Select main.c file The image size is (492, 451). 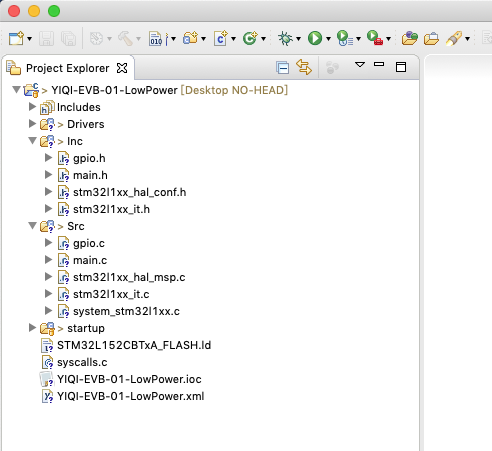[90, 260]
